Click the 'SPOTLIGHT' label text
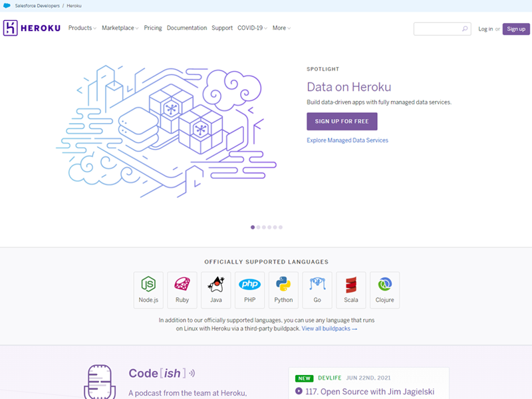 pyautogui.click(x=323, y=69)
